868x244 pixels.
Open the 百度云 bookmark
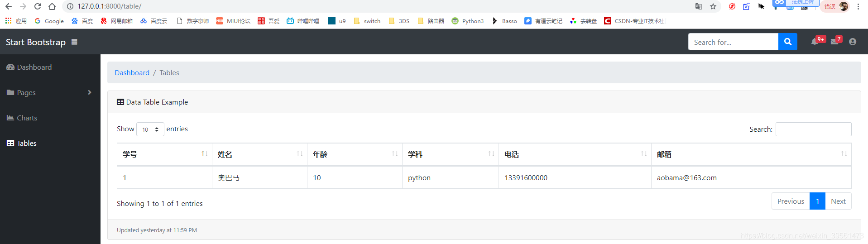[x=154, y=21]
